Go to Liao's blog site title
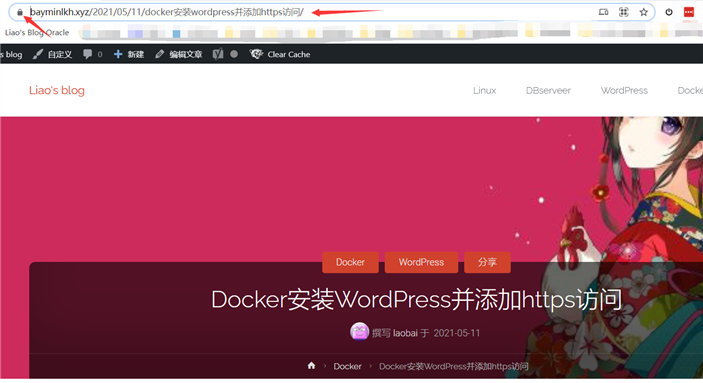Image resolution: width=703 pixels, height=383 pixels. (x=57, y=90)
